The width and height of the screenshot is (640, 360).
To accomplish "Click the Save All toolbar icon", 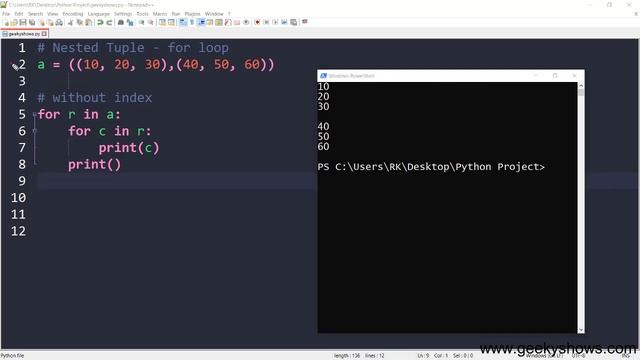I will (32, 22).
